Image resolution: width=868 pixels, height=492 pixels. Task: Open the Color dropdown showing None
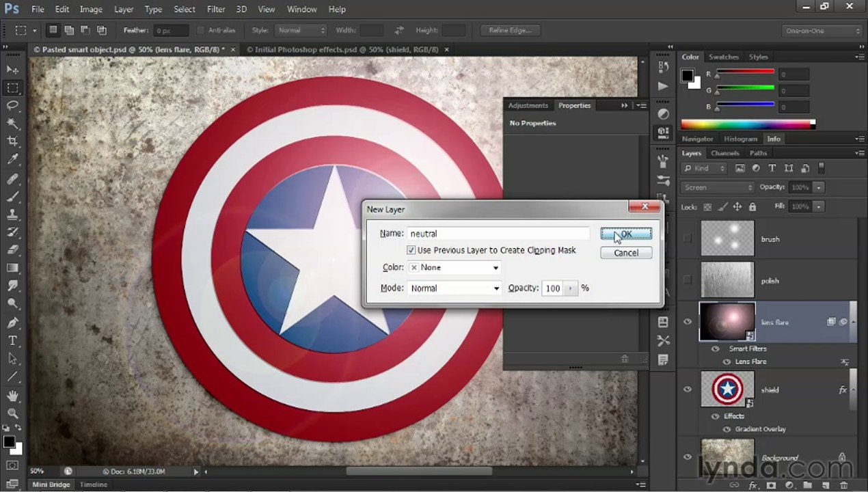[x=455, y=268]
